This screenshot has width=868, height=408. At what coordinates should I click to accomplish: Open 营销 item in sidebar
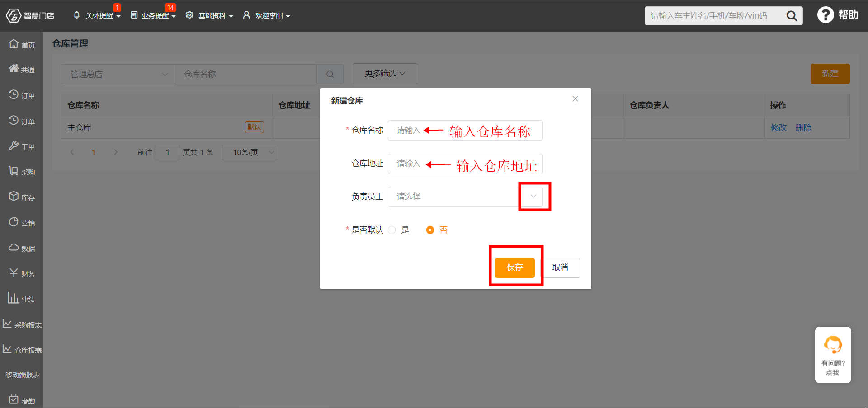pos(21,222)
